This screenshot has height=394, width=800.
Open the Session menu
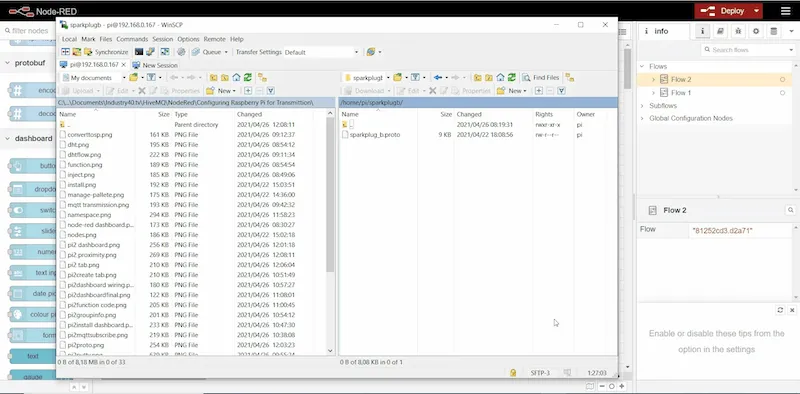(x=163, y=39)
